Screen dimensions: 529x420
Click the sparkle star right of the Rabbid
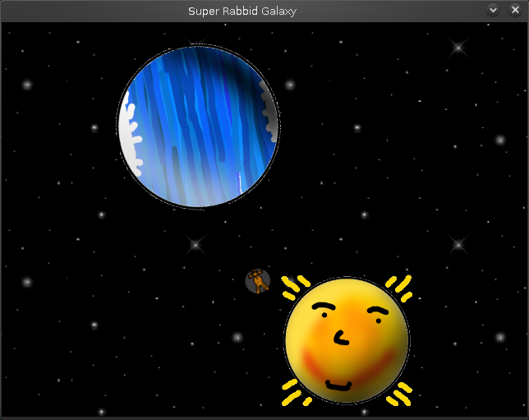(x=458, y=244)
